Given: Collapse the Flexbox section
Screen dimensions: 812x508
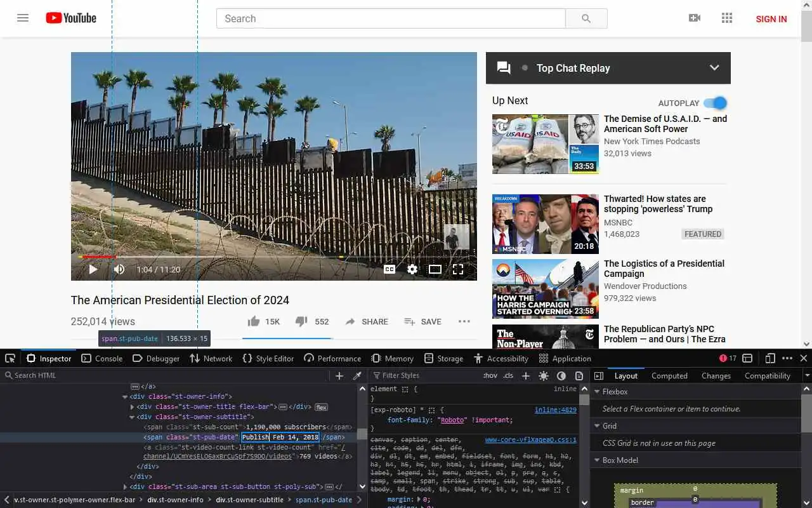Looking at the screenshot, I should coord(597,392).
